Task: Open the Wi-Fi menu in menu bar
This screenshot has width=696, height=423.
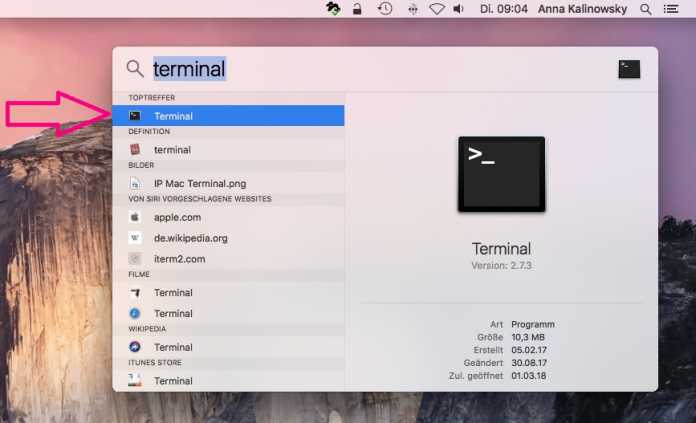Action: [x=437, y=9]
